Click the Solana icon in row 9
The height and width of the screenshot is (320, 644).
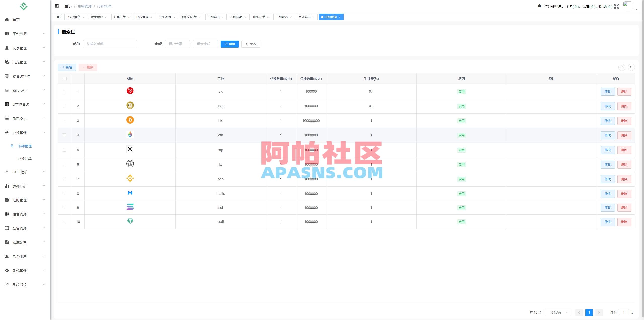point(130,207)
